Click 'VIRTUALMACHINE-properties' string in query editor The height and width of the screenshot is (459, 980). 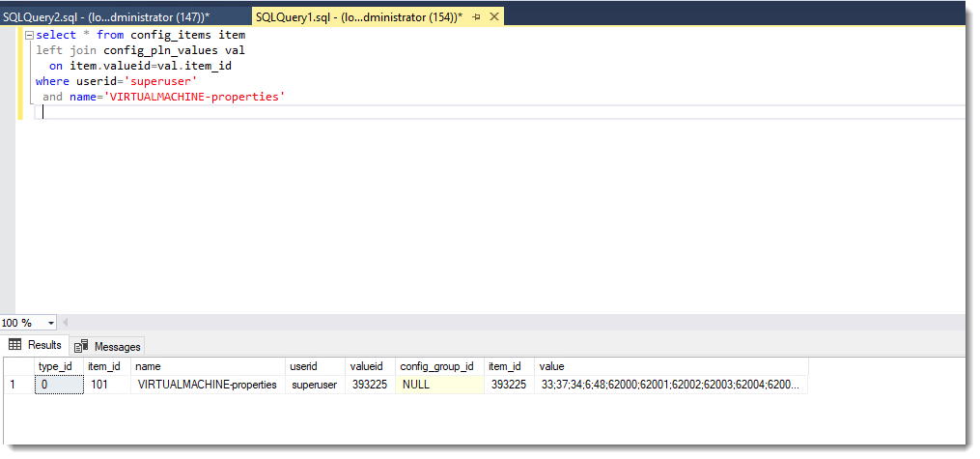194,97
